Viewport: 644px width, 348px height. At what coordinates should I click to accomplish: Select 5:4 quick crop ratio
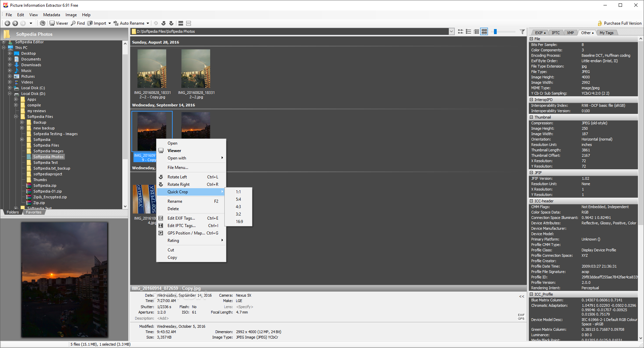click(238, 199)
